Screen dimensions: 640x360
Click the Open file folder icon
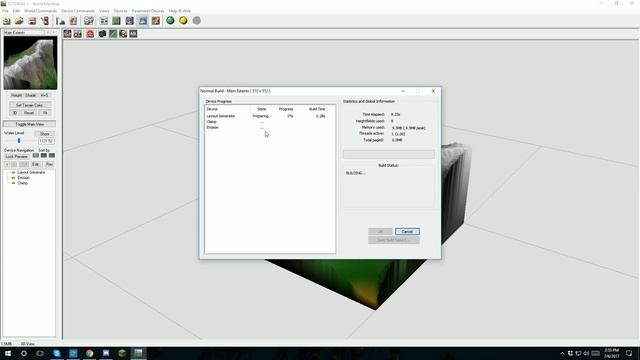pos(19,21)
